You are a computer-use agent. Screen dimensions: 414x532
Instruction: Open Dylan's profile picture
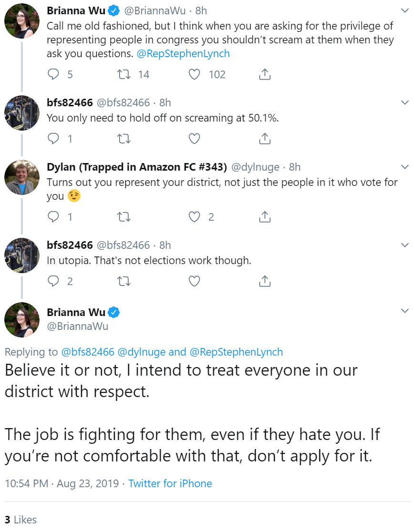pos(22,177)
